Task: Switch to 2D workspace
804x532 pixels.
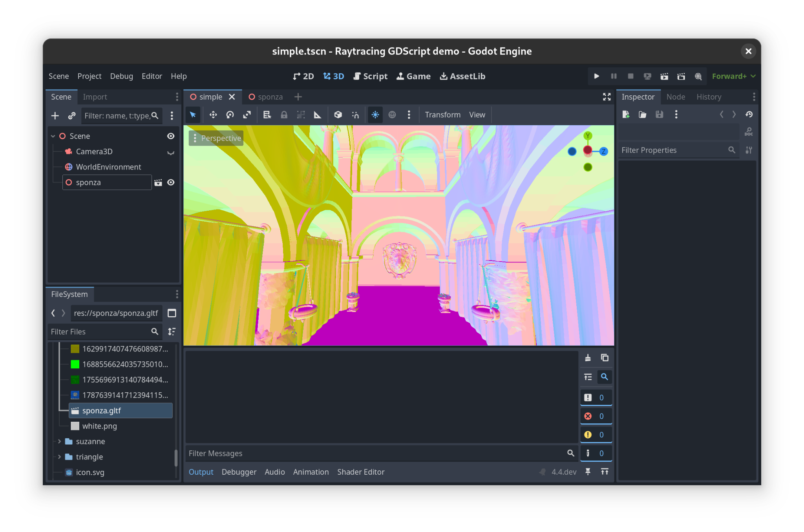Action: (303, 76)
